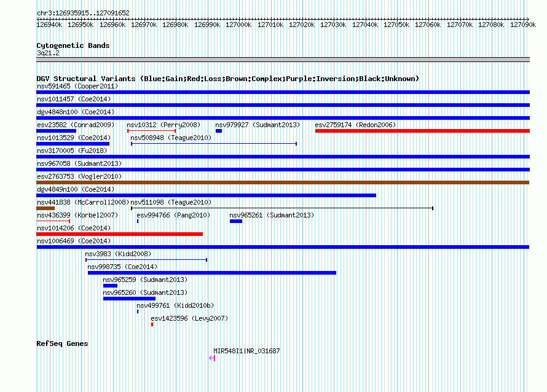Select the RefSeq Genes track title

pyautogui.click(x=62, y=343)
